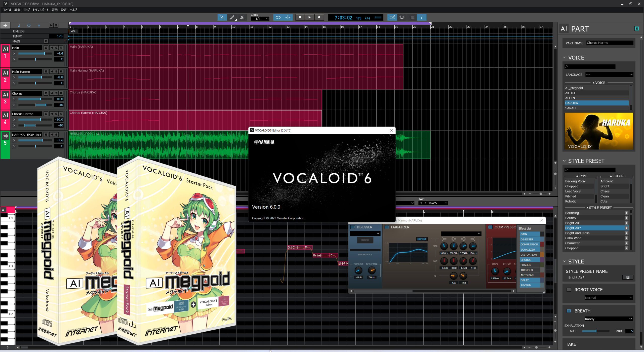Select the arrow pointer tool
This screenshot has height=352, width=644.
pos(222,17)
